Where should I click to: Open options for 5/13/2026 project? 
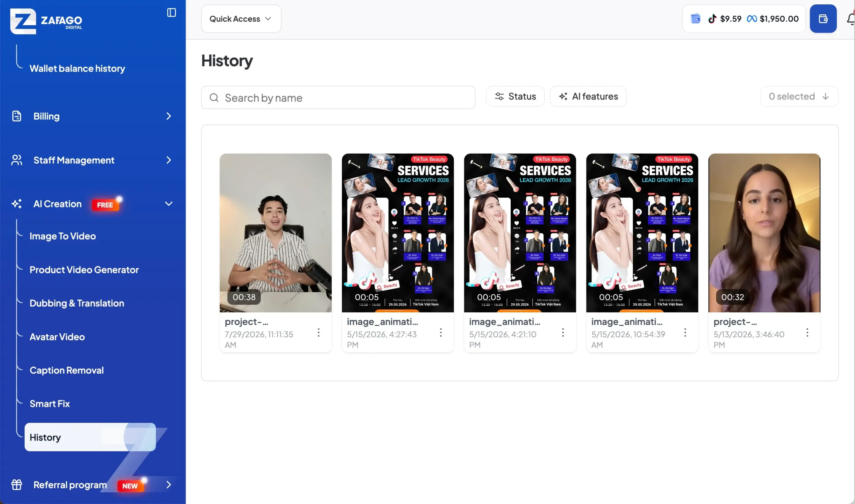point(807,332)
